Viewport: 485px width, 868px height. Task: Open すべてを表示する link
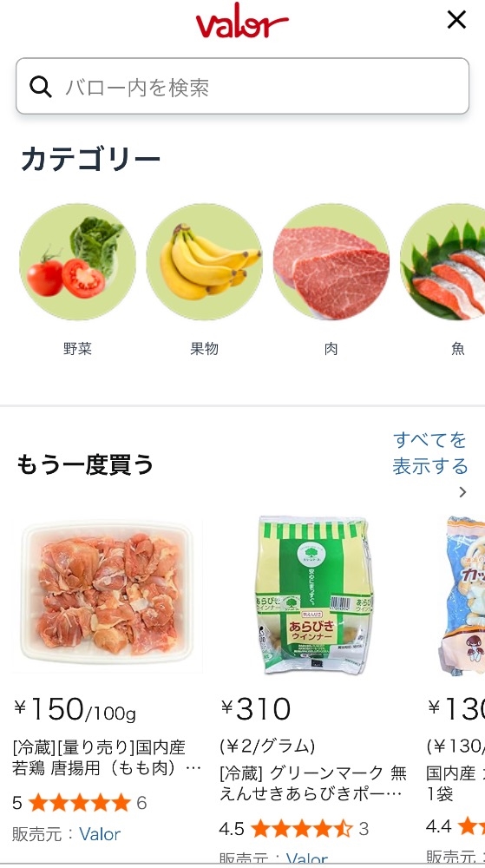pos(429,453)
